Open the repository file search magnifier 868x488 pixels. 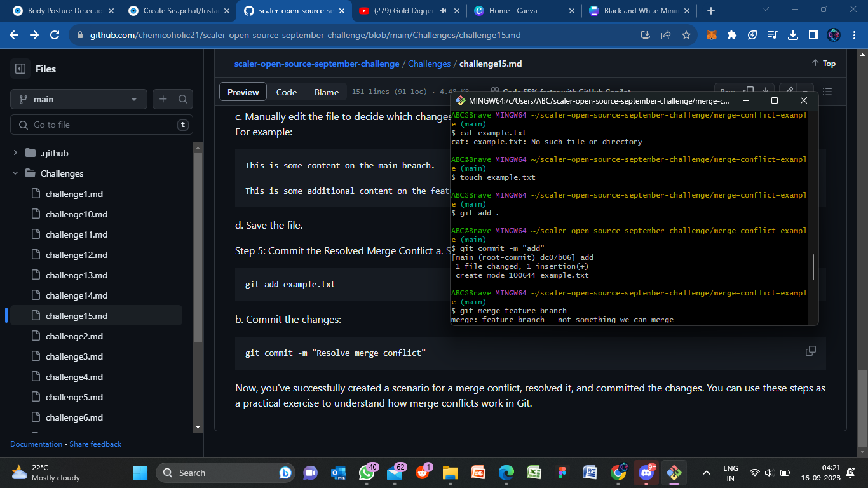point(182,99)
